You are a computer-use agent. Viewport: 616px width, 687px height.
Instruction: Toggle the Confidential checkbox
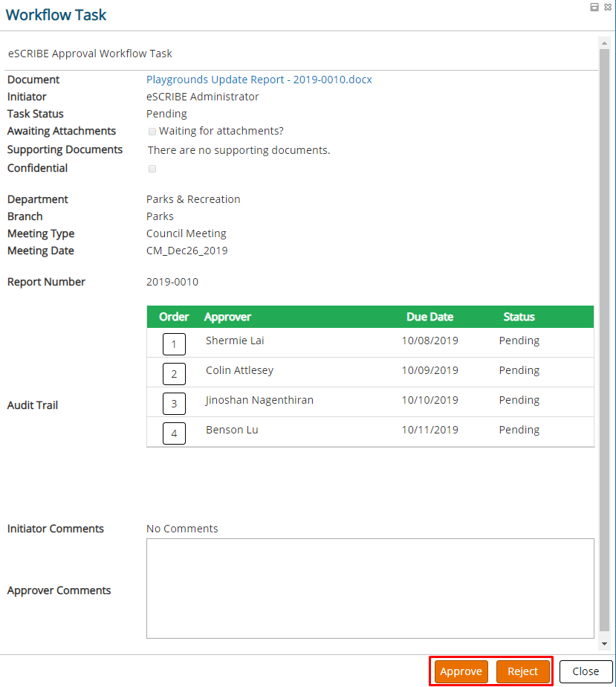(152, 169)
